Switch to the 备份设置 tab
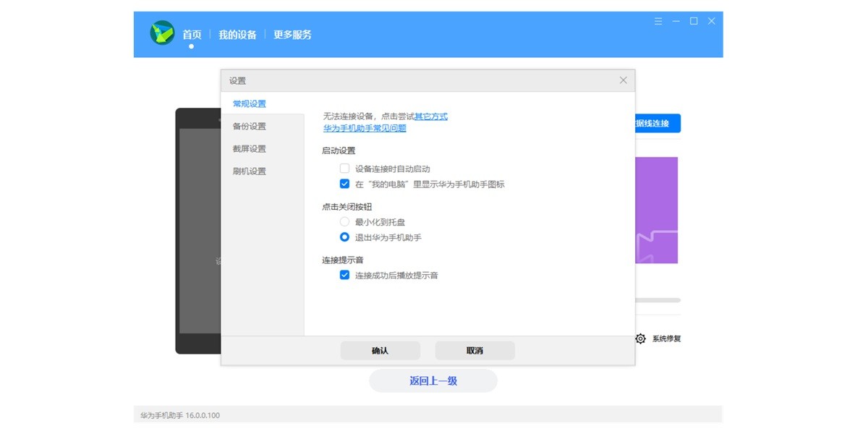 [250, 126]
